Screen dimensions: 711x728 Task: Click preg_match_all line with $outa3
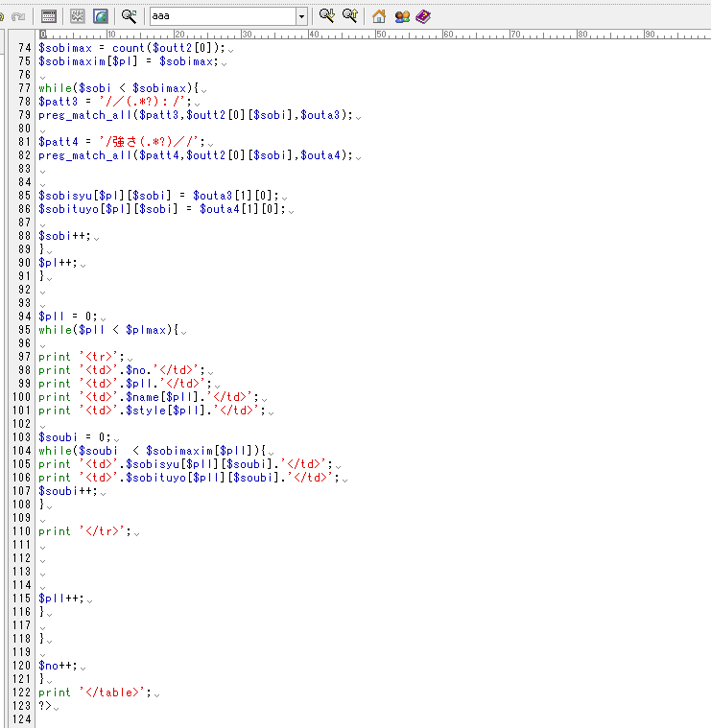coord(196,115)
